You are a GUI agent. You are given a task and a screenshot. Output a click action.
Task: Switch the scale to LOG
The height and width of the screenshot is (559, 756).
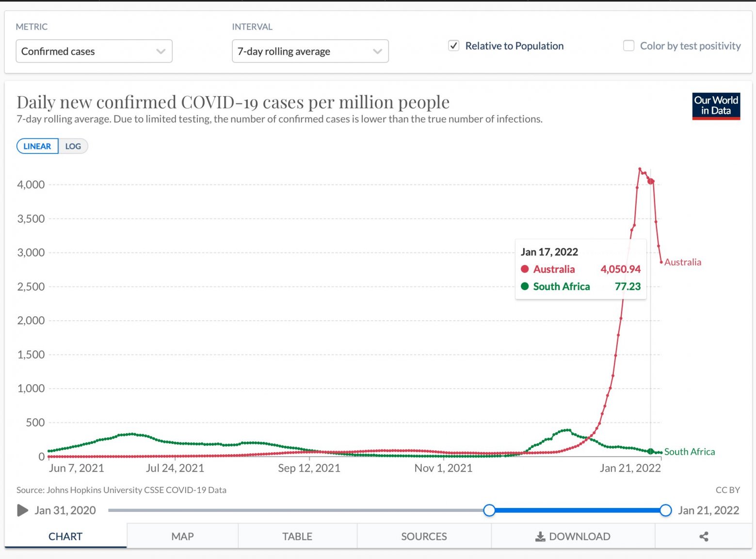click(x=73, y=146)
